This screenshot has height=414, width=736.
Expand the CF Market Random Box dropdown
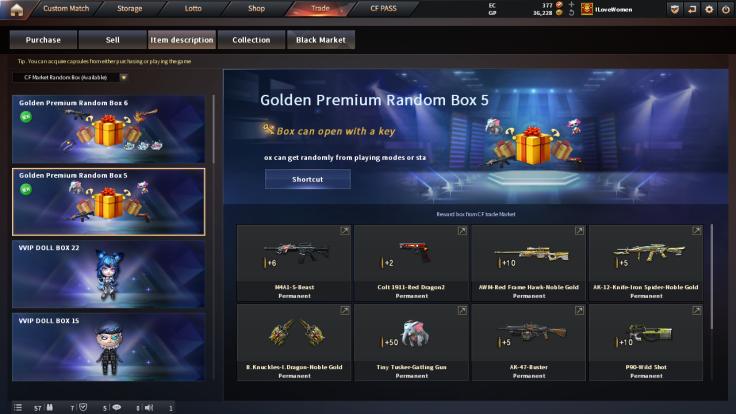click(x=123, y=77)
